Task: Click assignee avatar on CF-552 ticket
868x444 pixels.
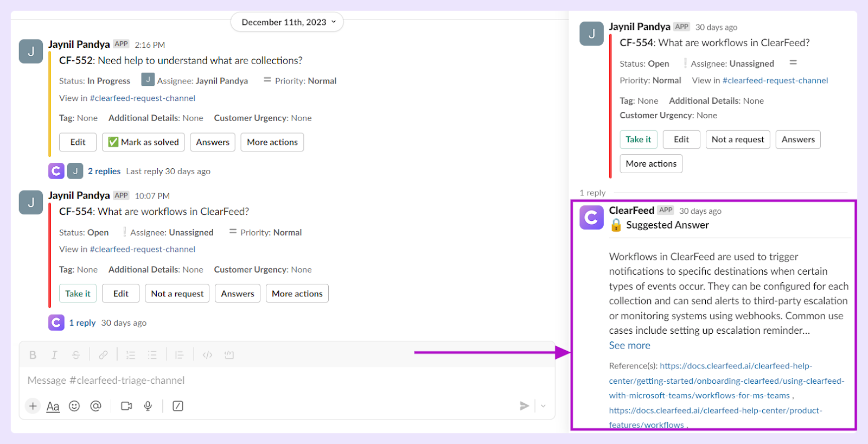Action: (148, 80)
